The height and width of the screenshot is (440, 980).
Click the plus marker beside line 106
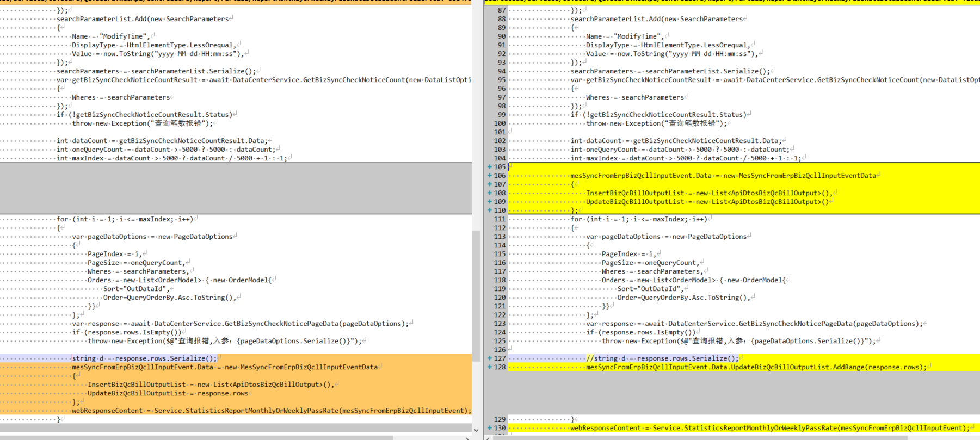pos(489,176)
